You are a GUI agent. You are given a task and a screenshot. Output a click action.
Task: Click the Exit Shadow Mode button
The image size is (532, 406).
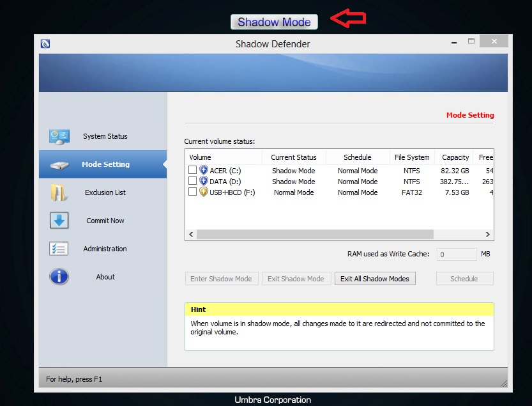coord(296,279)
